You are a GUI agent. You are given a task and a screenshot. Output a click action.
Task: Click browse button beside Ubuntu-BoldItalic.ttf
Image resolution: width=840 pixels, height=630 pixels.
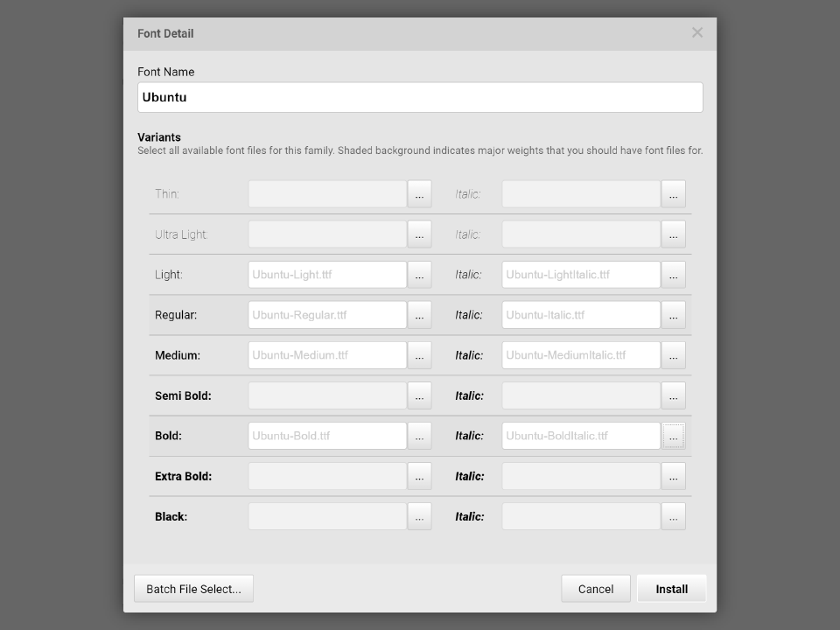point(673,436)
